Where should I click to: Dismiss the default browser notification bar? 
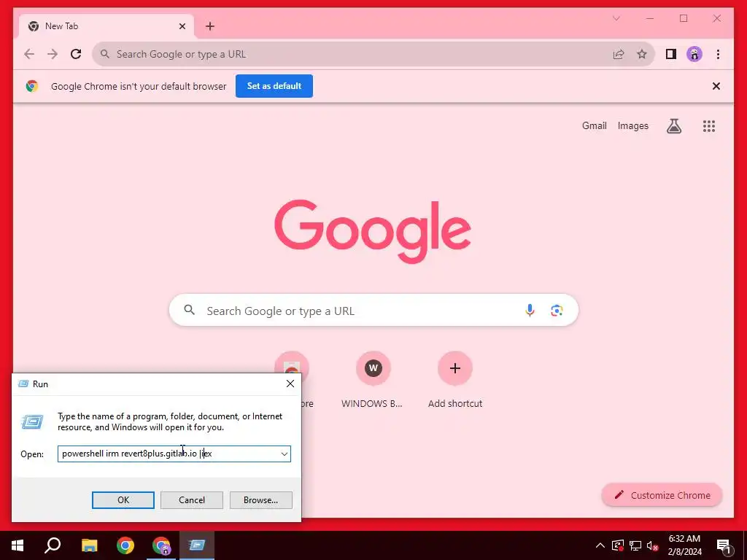pyautogui.click(x=716, y=86)
